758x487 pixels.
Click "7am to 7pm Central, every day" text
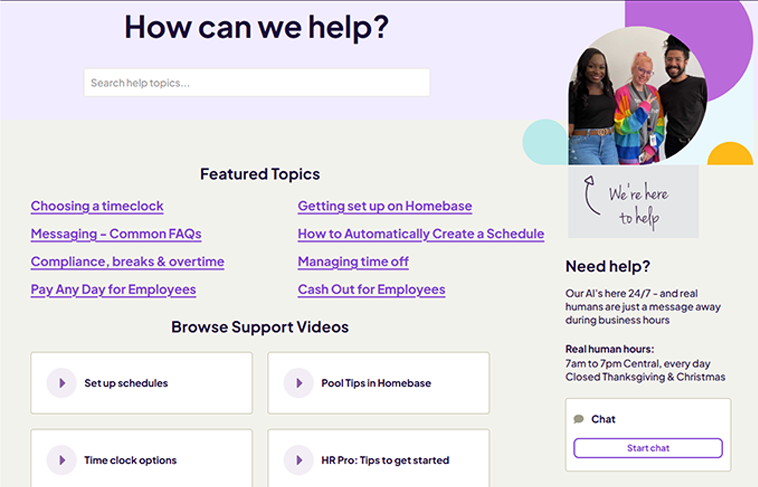coord(638,364)
